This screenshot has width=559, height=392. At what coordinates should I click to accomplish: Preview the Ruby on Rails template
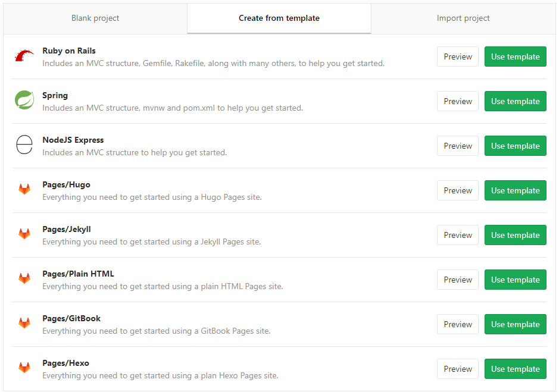point(457,57)
